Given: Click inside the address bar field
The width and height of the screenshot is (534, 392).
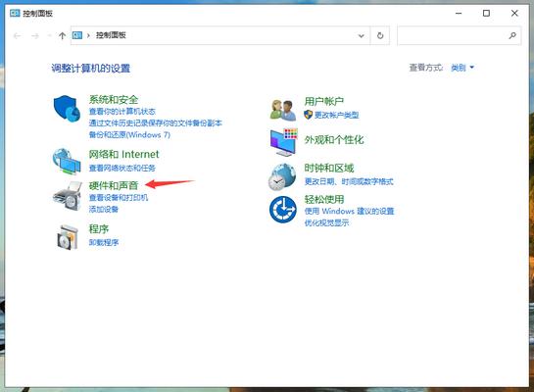Looking at the screenshot, I should coord(220,35).
